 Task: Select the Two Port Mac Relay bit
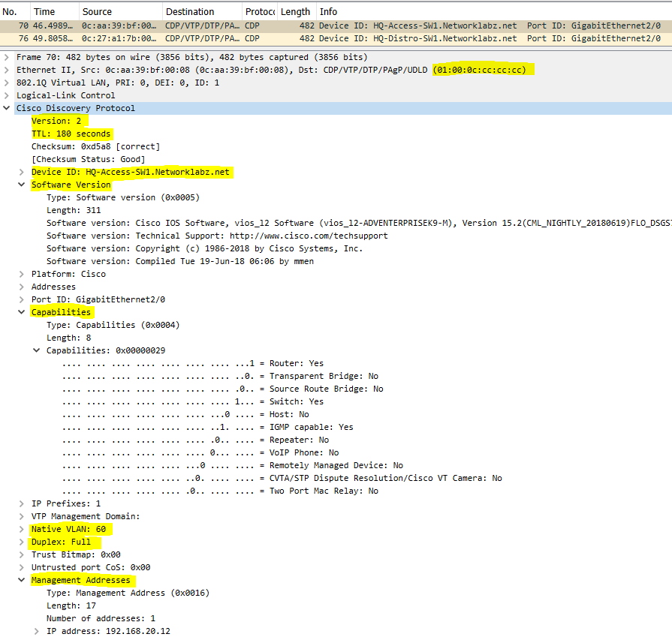pyautogui.click(x=220, y=491)
